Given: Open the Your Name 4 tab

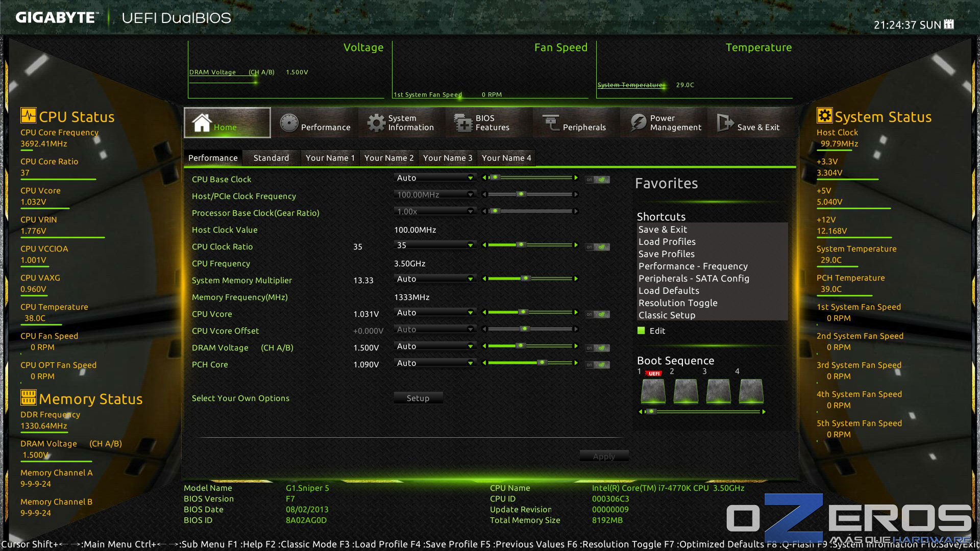Looking at the screenshot, I should click(x=506, y=158).
